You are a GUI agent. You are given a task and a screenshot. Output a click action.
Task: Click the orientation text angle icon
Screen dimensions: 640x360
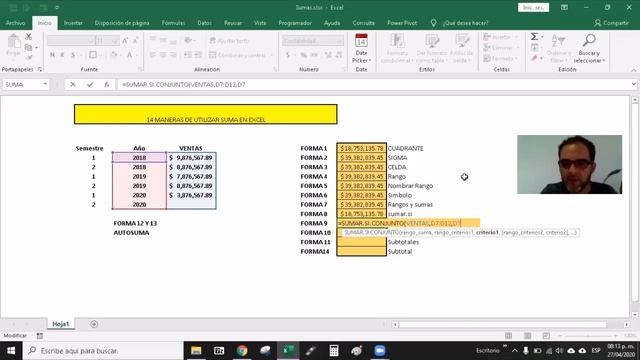[188, 40]
